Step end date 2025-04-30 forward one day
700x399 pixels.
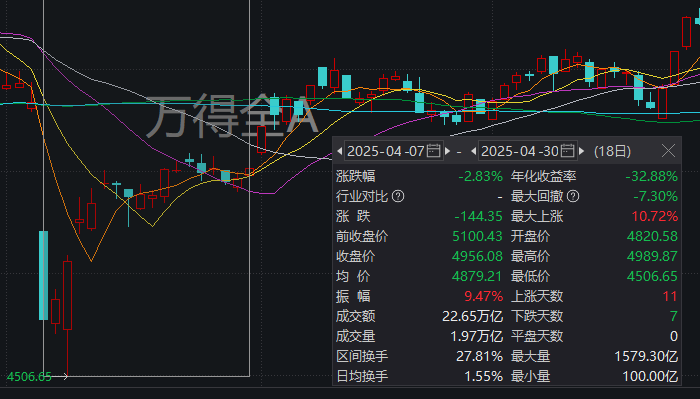coord(581,151)
